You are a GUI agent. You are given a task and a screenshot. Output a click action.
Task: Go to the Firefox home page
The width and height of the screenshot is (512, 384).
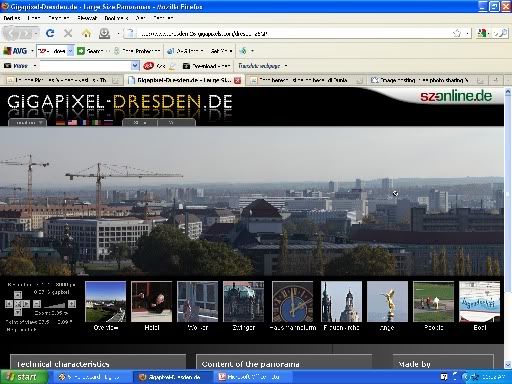pyautogui.click(x=86, y=33)
